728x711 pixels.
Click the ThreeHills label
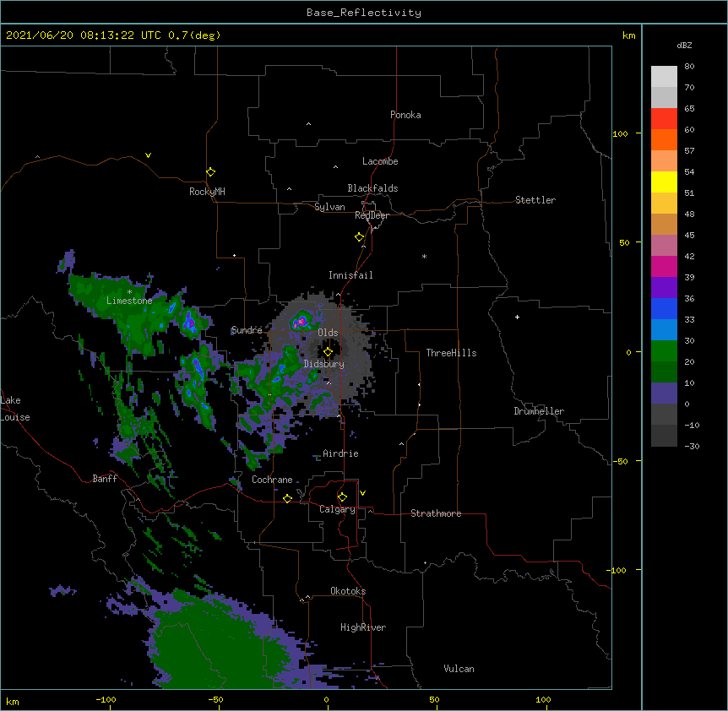click(x=451, y=353)
